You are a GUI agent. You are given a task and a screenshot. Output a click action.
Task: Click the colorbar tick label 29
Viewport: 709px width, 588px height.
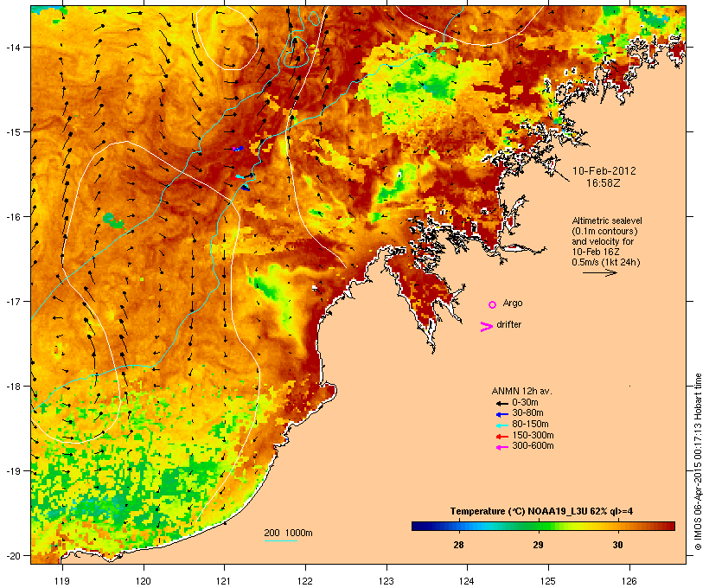538,545
